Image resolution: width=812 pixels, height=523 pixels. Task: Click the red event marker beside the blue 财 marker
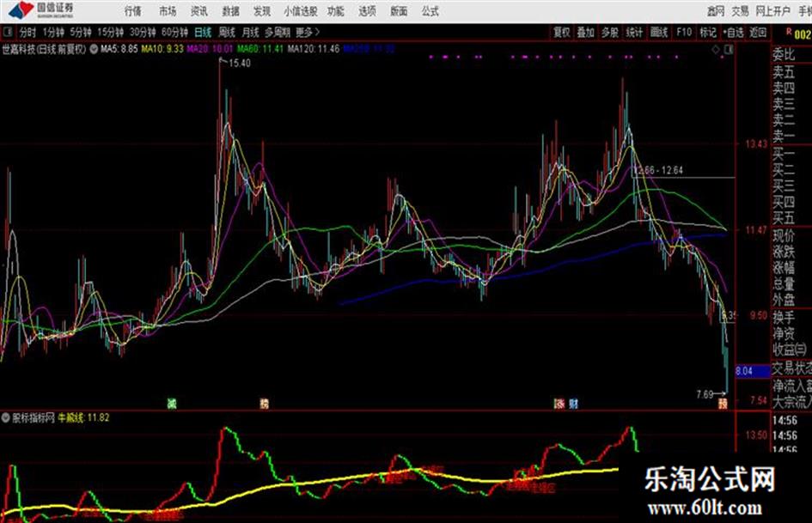click(559, 404)
